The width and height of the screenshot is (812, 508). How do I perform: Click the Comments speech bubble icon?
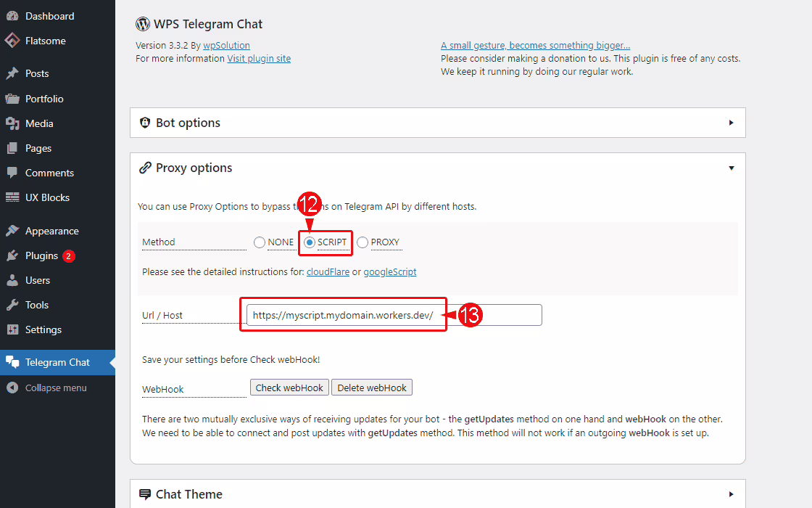pyautogui.click(x=12, y=173)
